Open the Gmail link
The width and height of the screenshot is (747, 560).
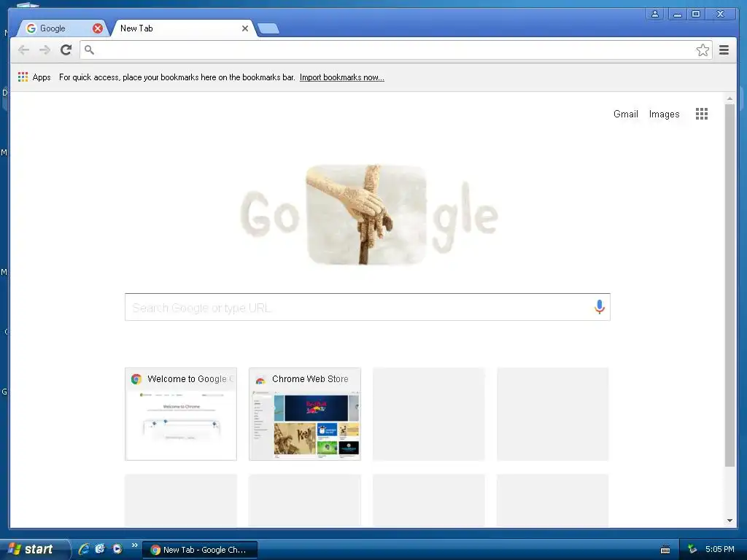click(x=625, y=114)
